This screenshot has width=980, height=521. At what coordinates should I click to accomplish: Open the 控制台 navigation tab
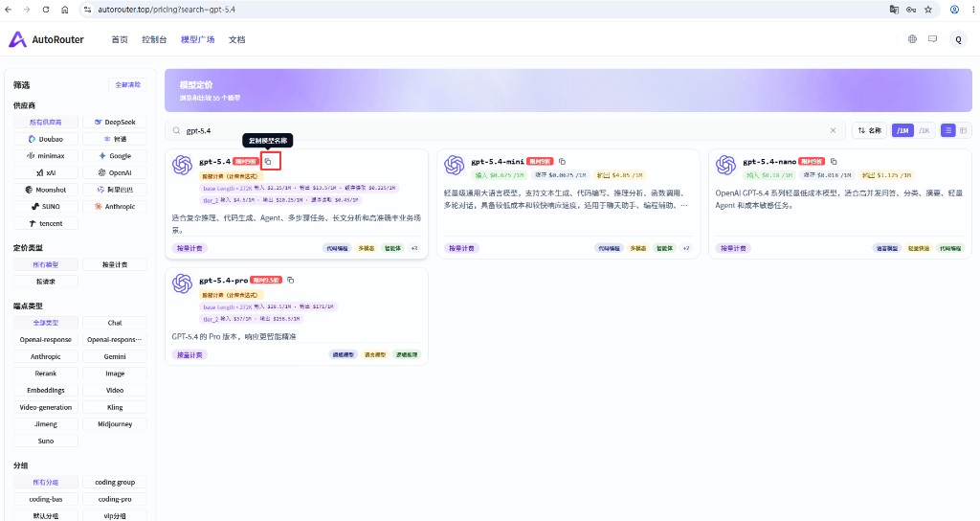[x=154, y=39]
